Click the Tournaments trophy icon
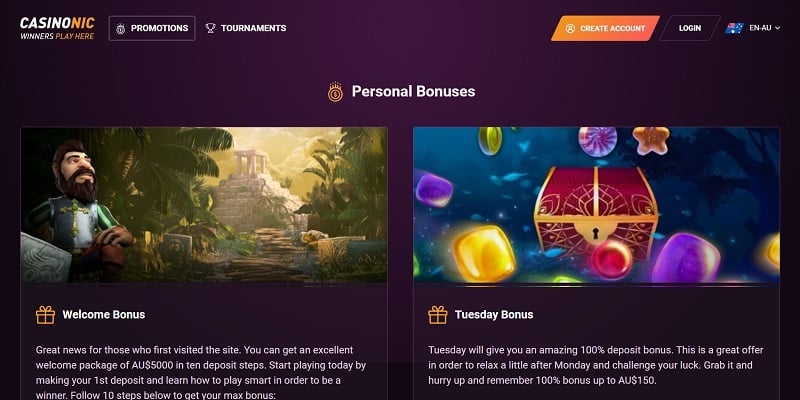The height and width of the screenshot is (400, 800). point(210,28)
